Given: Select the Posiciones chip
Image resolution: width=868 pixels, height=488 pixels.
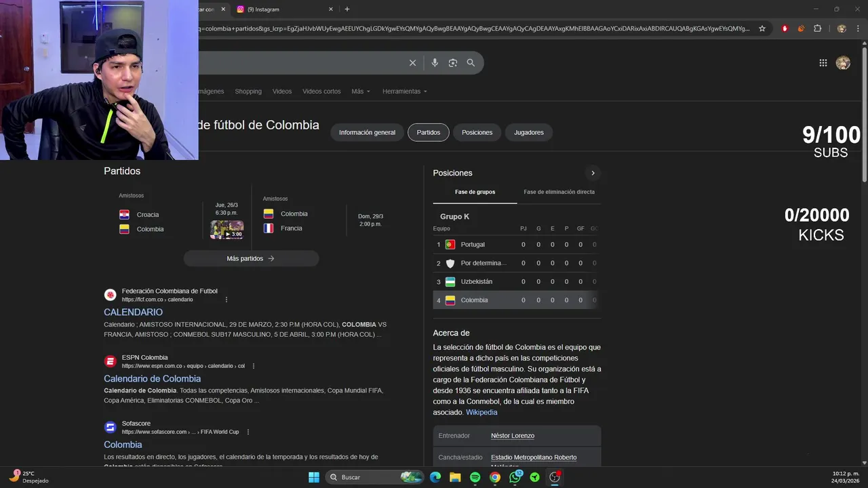Looking at the screenshot, I should pos(477,132).
